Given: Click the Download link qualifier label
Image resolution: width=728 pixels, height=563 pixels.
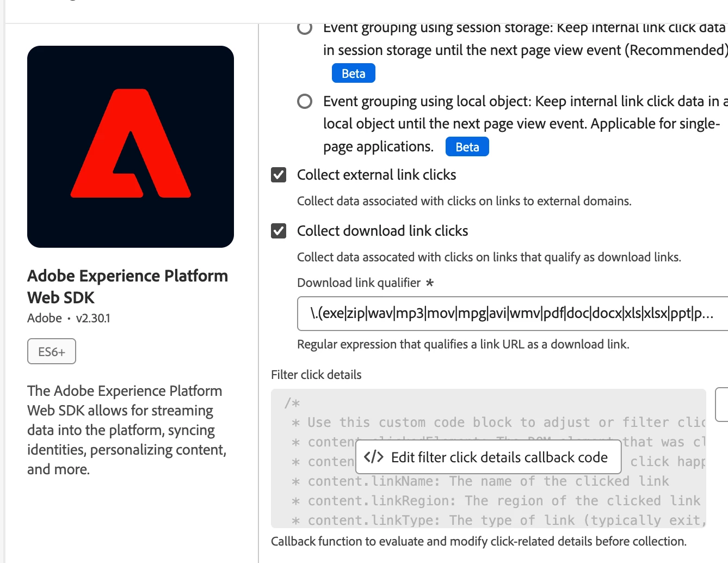Looking at the screenshot, I should coord(359,283).
